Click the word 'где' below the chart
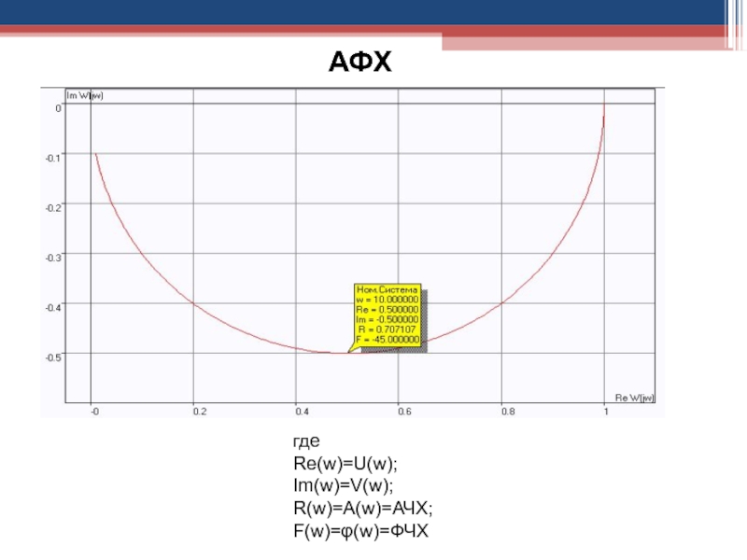The width and height of the screenshot is (747, 560). click(306, 441)
